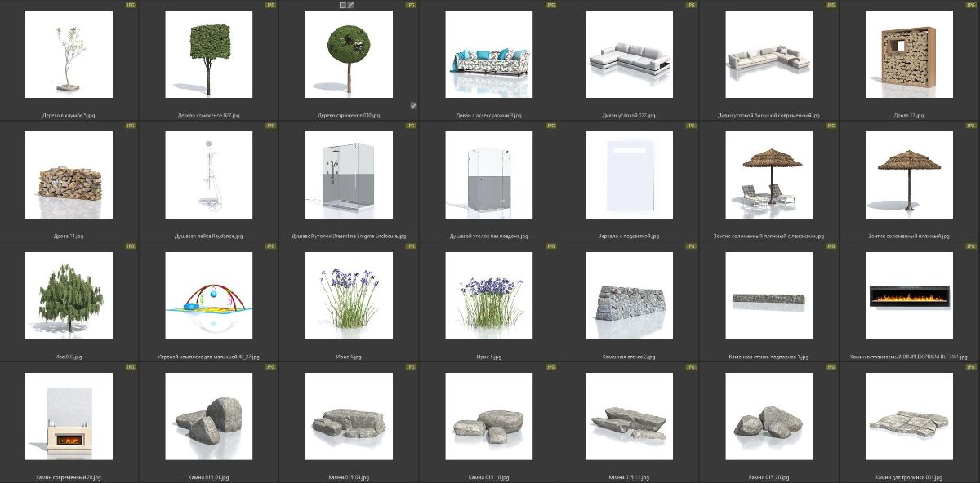Select the Дерево стриженое 027 square tree thumbnail

[x=209, y=54]
